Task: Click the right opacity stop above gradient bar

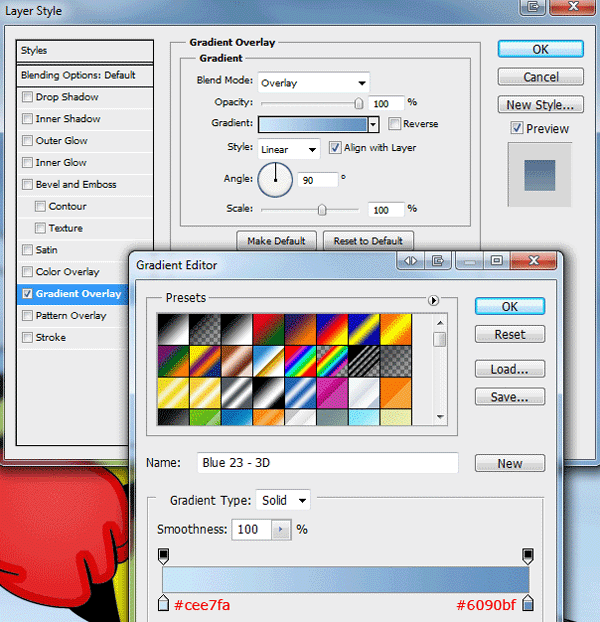Action: pos(527,556)
